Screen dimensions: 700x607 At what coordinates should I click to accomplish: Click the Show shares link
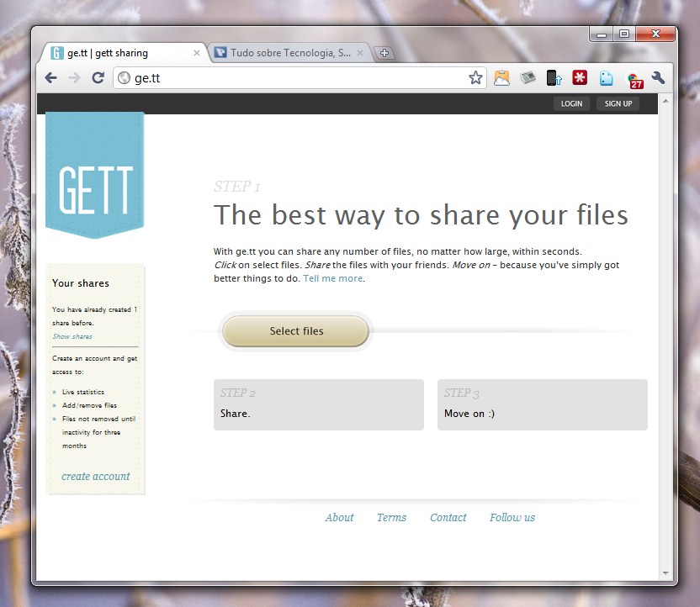pos(72,336)
